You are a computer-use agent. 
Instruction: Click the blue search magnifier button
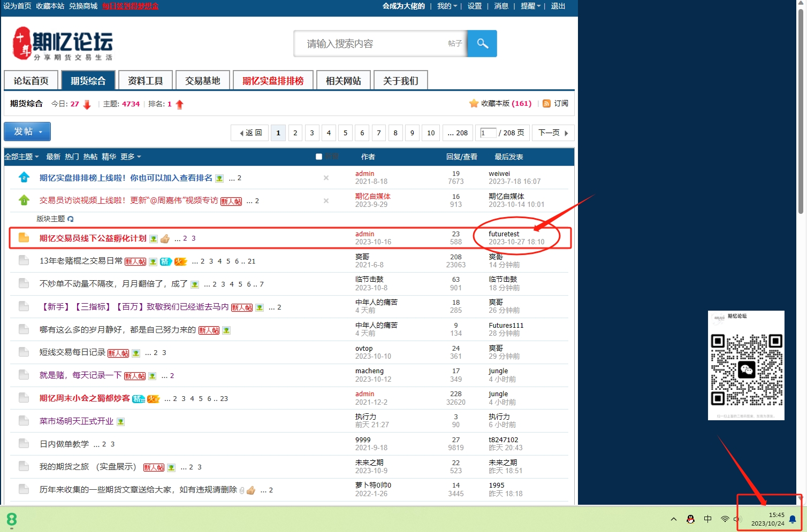[x=482, y=43]
